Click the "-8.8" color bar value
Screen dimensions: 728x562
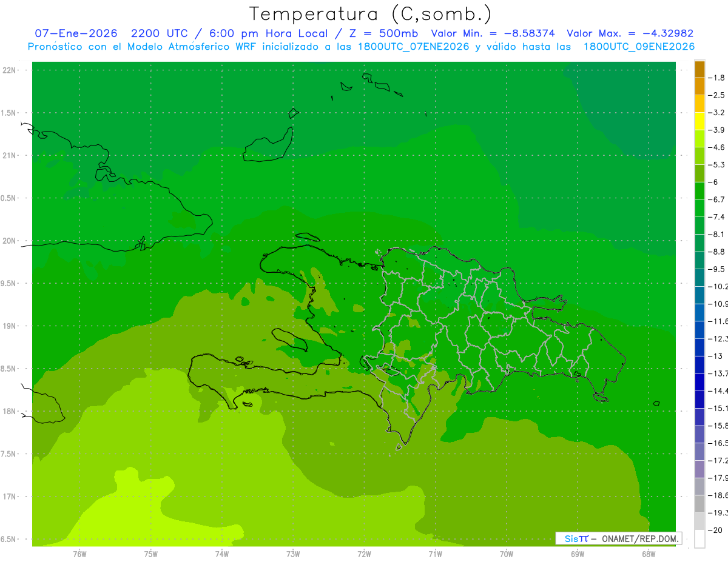click(718, 252)
